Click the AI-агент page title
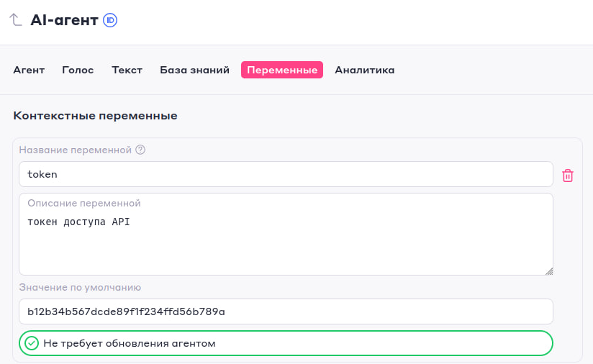This screenshot has height=364, width=593. 64,20
